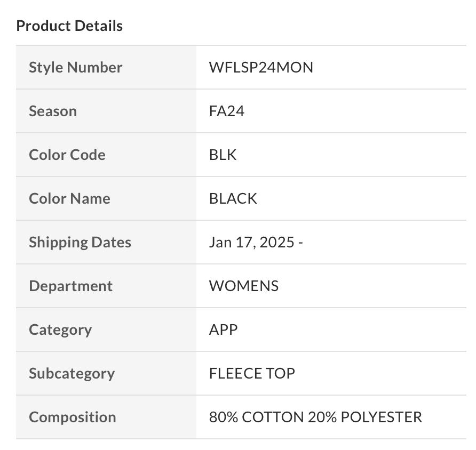This screenshot has width=476, height=450.
Task: Select the Category row label
Action: click(60, 330)
